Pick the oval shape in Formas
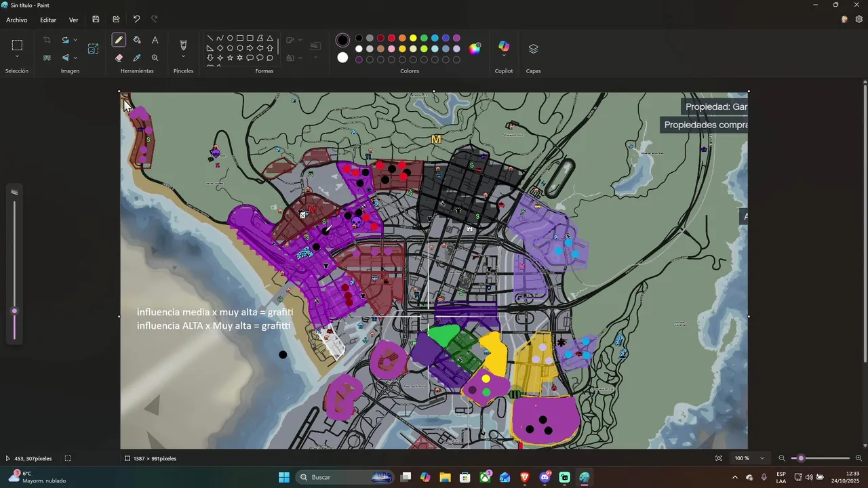868x488 pixels. click(x=230, y=39)
